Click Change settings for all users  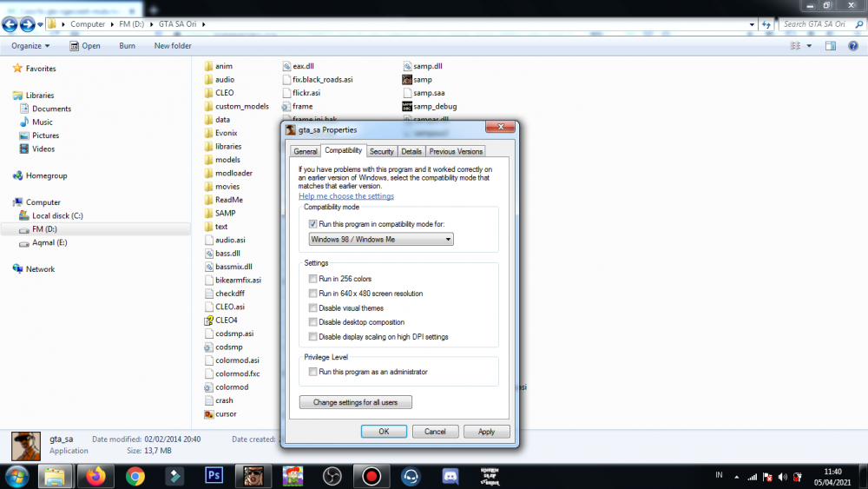tap(355, 402)
